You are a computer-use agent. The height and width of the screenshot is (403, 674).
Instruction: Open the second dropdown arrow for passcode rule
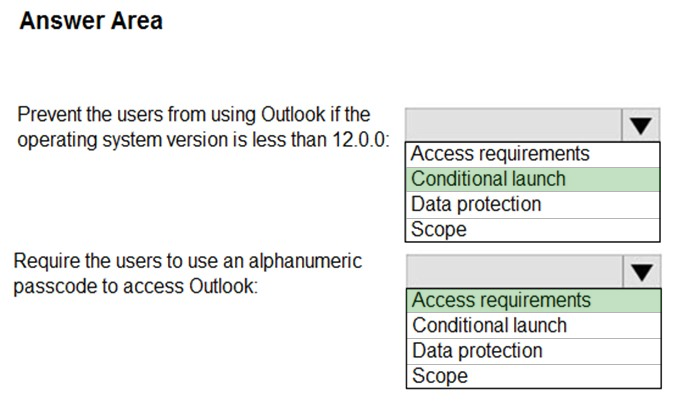(641, 272)
